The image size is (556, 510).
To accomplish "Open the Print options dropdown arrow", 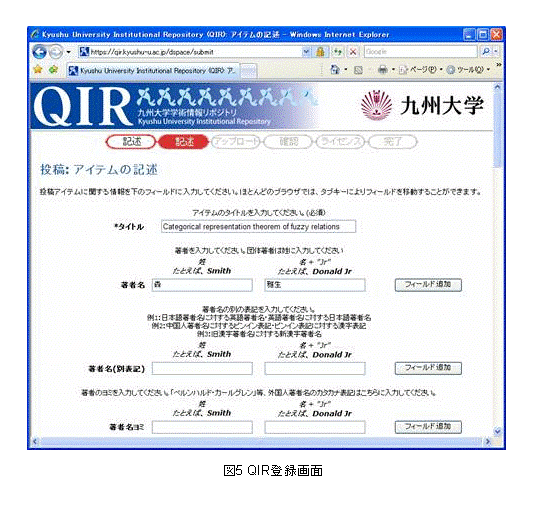I will 393,70.
